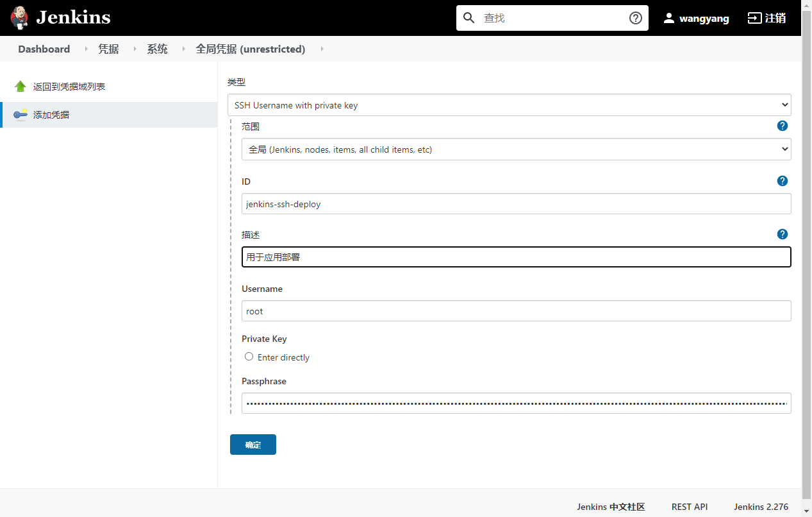Expand the arrow after 凭据 breadcrumb
812x517 pixels.
pyautogui.click(x=135, y=49)
